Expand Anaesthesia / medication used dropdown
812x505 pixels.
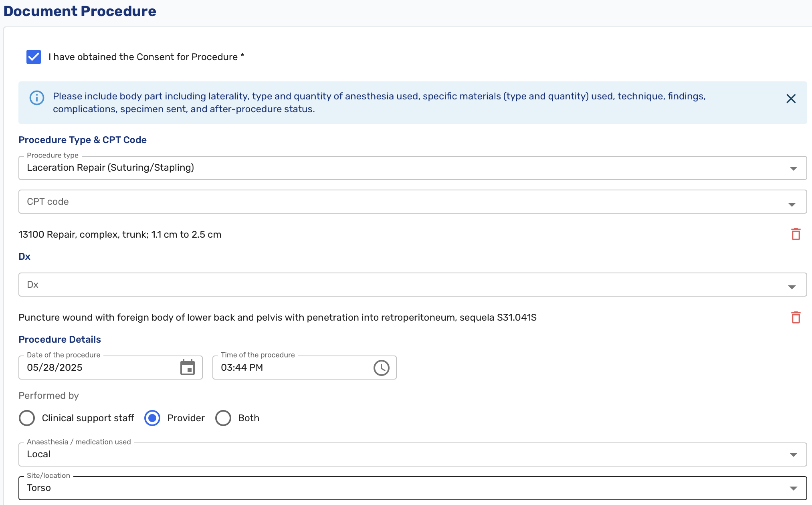click(793, 454)
